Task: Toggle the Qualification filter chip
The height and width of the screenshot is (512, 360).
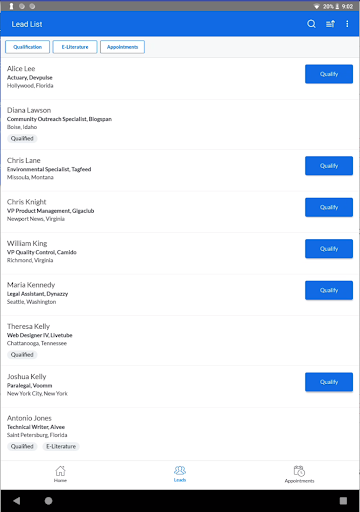Action: [27, 47]
